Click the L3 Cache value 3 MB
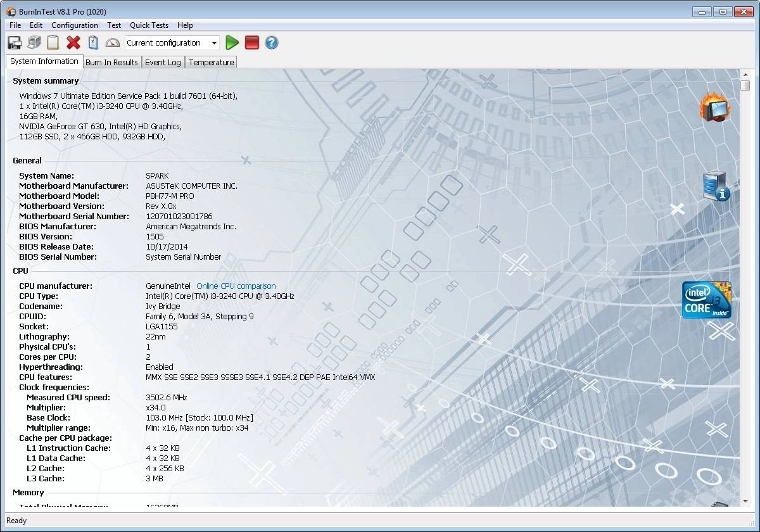The image size is (760, 532). click(155, 479)
